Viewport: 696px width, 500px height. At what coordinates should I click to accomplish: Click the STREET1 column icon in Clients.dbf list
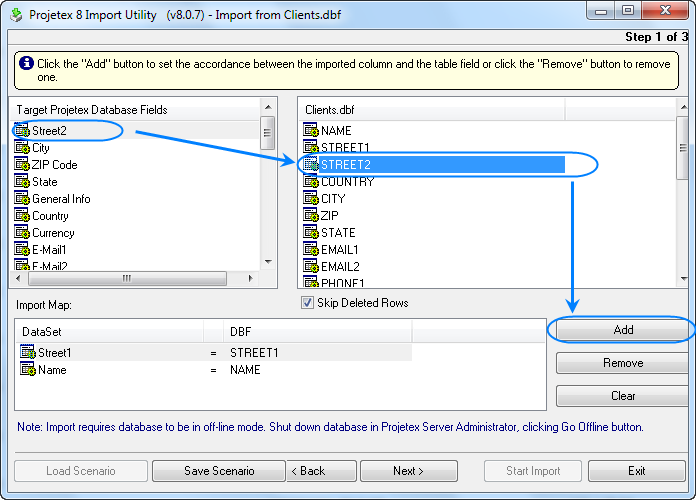[311, 147]
